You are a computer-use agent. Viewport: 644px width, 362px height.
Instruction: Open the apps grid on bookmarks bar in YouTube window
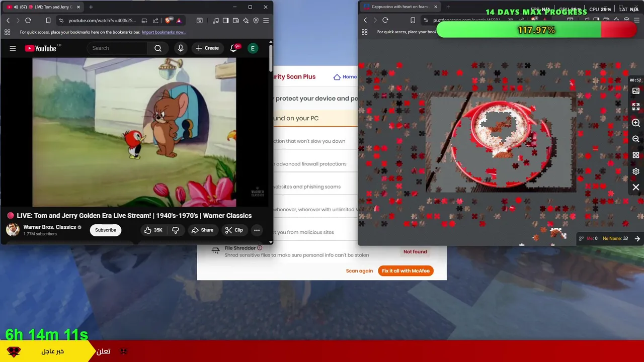pyautogui.click(x=7, y=32)
